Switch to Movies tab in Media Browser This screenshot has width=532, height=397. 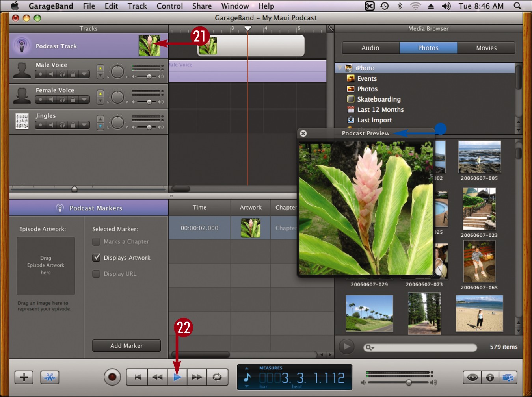[486, 48]
